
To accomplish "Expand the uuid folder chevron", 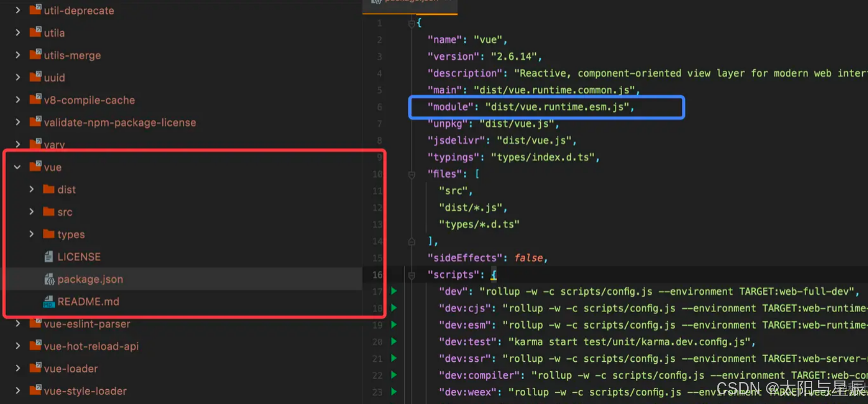I will pos(18,78).
